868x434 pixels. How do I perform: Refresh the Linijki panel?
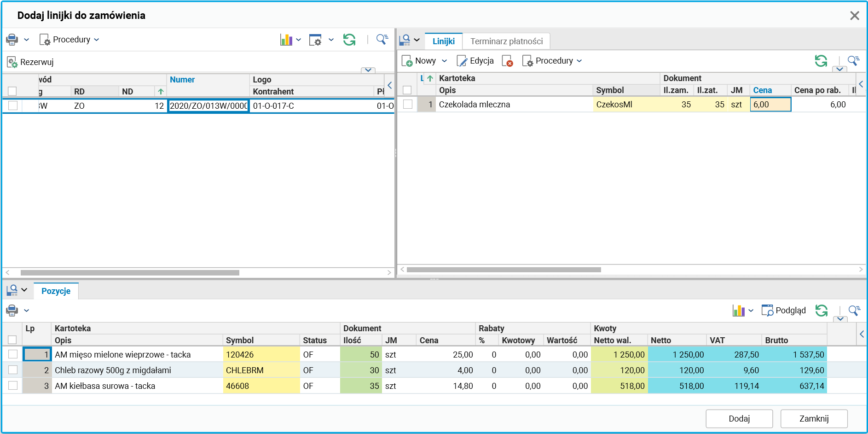821,61
